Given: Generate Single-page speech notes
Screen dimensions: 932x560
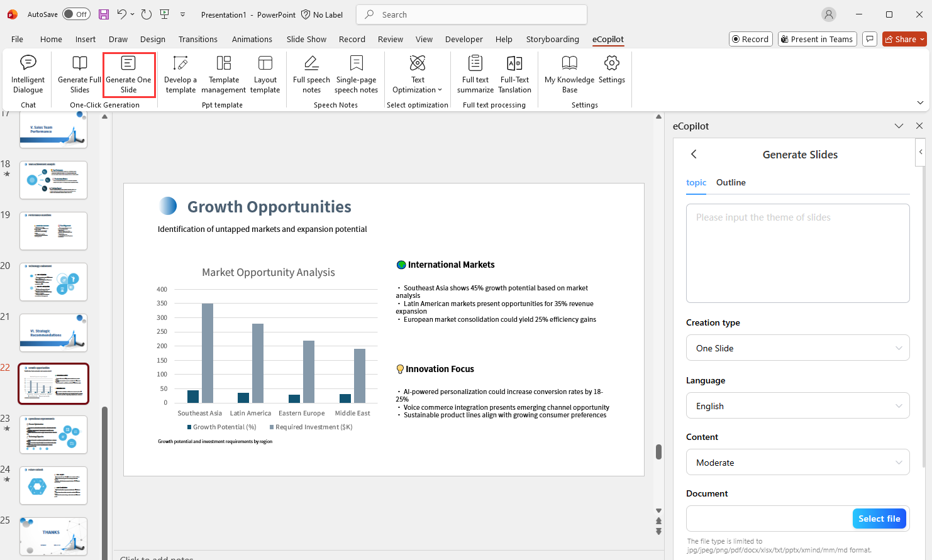Looking at the screenshot, I should point(356,74).
